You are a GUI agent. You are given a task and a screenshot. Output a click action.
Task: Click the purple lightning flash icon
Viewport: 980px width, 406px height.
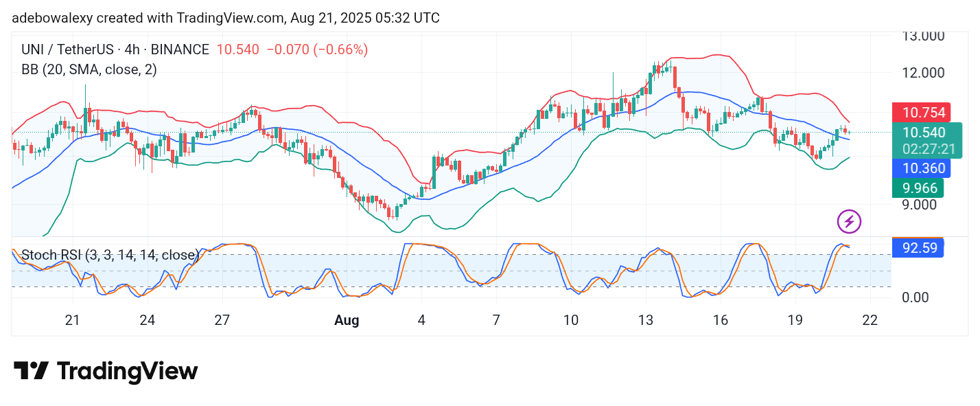849,221
